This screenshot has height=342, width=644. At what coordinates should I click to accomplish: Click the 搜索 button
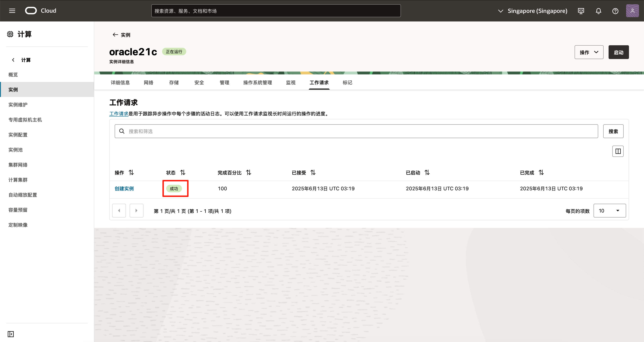(613, 131)
